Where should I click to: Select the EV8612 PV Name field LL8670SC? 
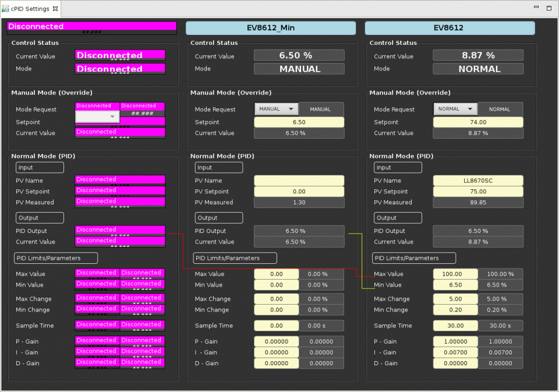pyautogui.click(x=478, y=181)
